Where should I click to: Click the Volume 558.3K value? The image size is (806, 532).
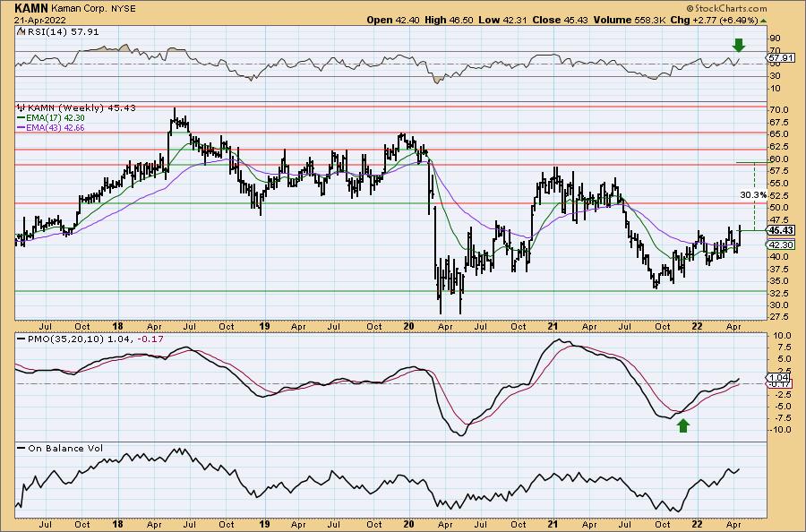coord(630,20)
